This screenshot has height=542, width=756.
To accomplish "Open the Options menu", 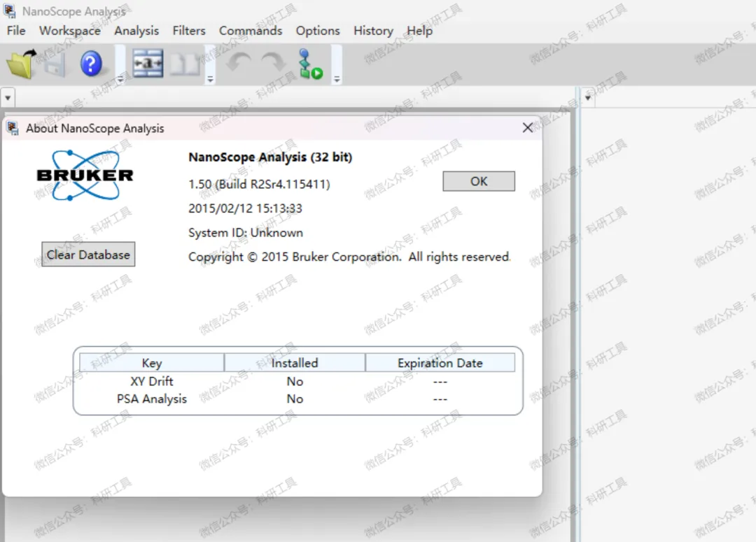I will coord(318,31).
